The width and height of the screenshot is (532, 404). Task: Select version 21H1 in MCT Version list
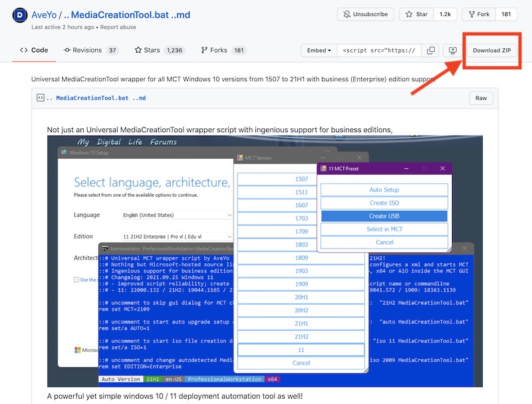tap(301, 324)
